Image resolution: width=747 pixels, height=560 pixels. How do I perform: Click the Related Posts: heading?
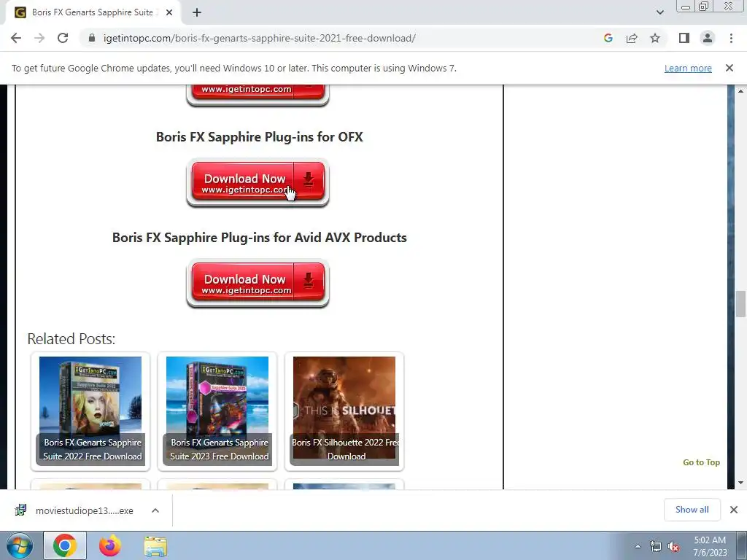tap(71, 338)
